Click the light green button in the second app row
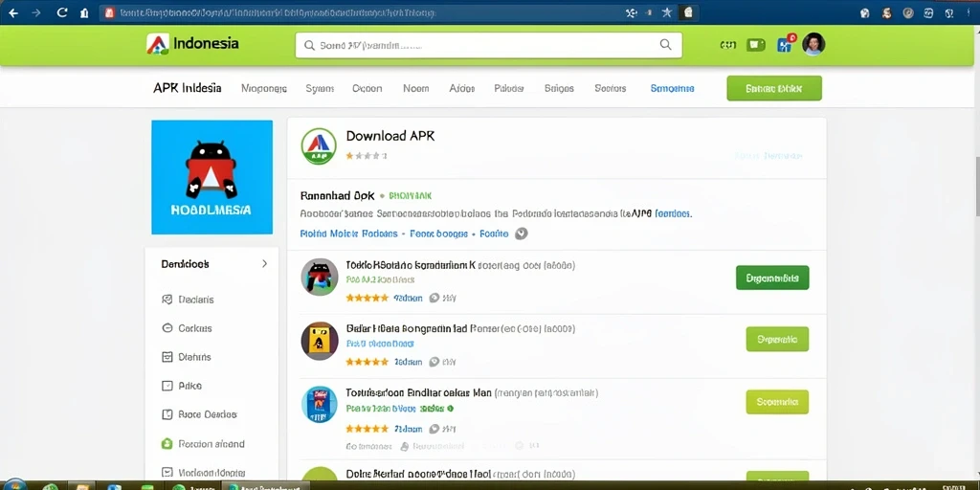The height and width of the screenshot is (490, 980). tap(777, 340)
